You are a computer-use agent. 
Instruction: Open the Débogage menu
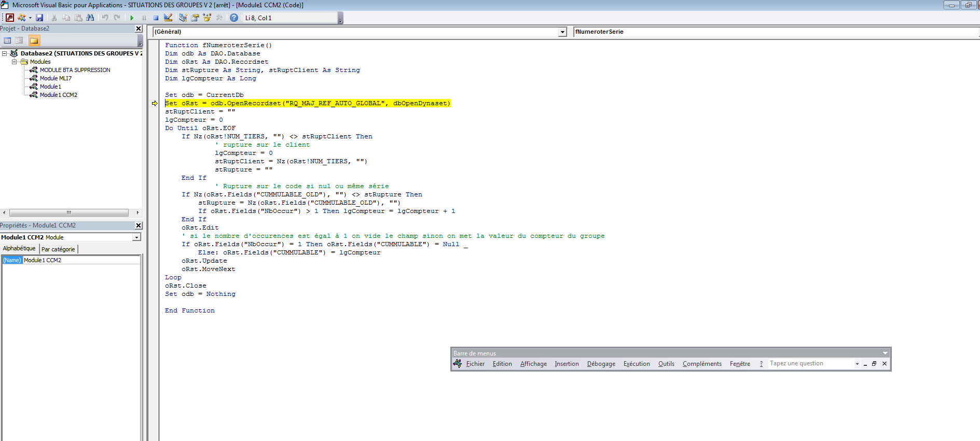click(601, 364)
